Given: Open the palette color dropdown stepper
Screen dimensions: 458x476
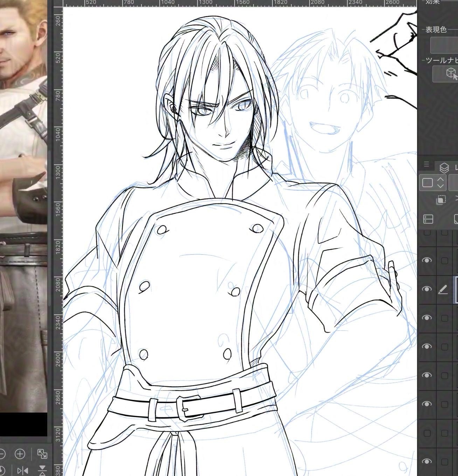Looking at the screenshot, I should click(440, 183).
